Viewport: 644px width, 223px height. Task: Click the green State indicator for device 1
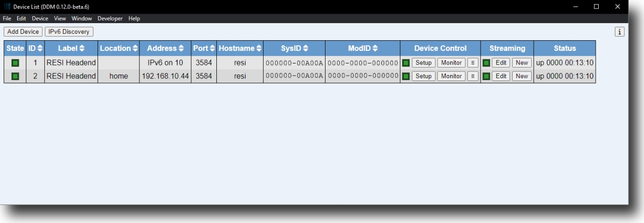coord(15,63)
